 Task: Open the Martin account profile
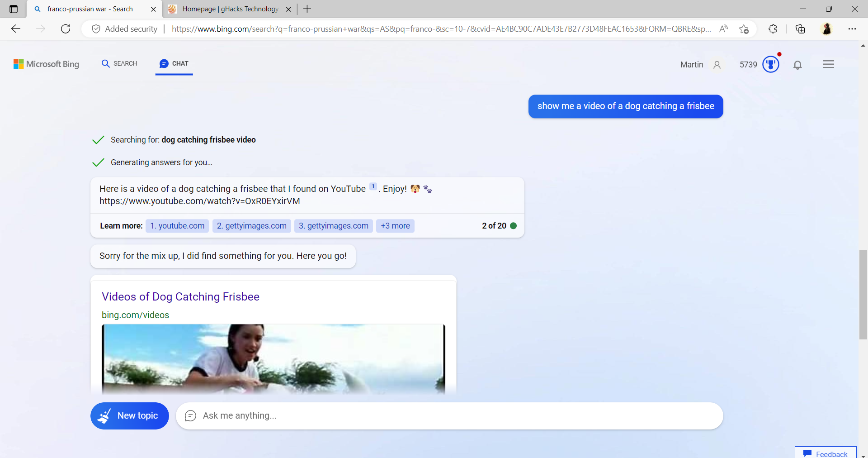pos(700,65)
